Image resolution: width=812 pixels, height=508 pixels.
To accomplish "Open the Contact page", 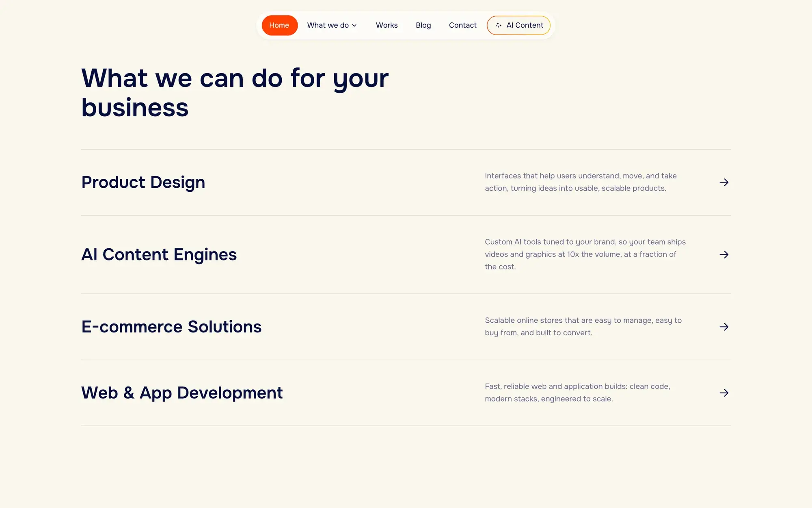I will click(462, 25).
